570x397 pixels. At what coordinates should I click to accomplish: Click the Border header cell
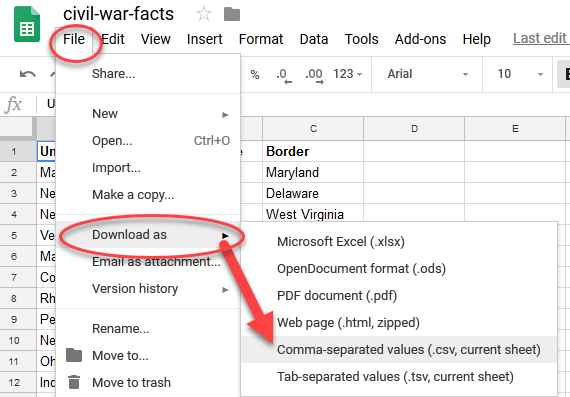pos(313,151)
